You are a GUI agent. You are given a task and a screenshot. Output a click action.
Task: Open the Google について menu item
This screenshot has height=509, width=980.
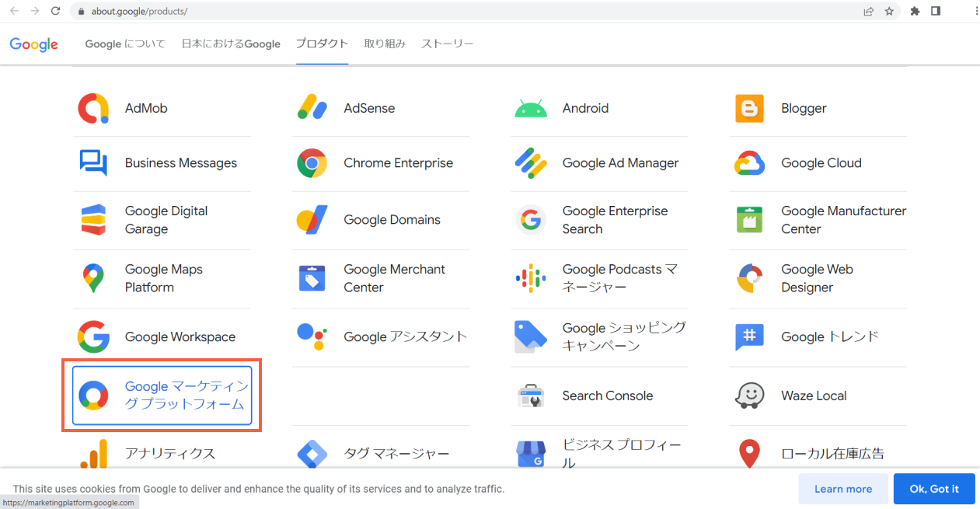pos(125,44)
